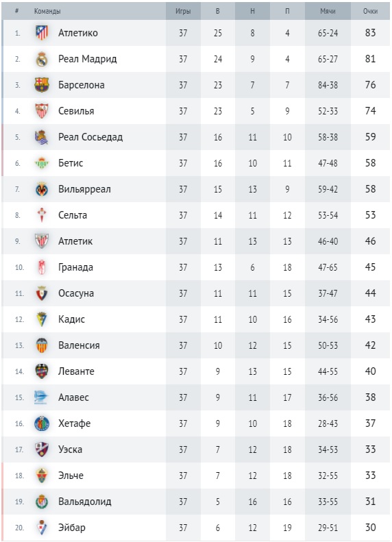Open the Бетис team link

(x=71, y=163)
